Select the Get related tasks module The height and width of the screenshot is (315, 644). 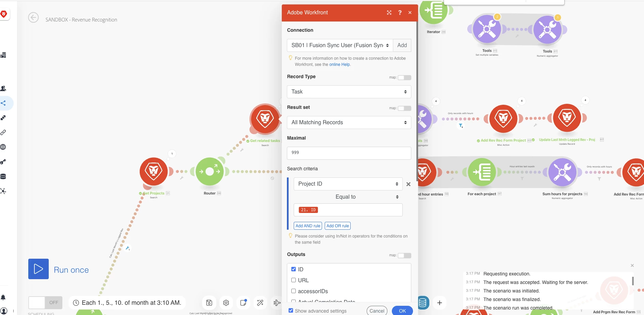(265, 119)
